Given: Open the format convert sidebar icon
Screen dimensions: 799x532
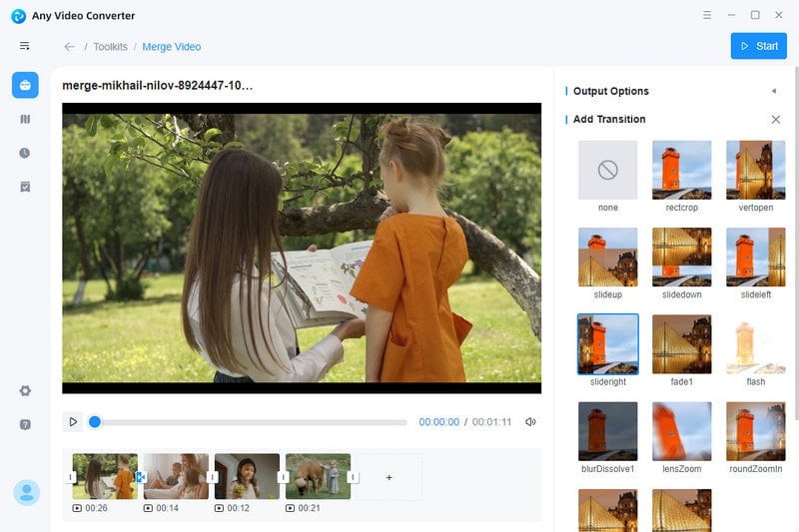Looking at the screenshot, I should [25, 119].
